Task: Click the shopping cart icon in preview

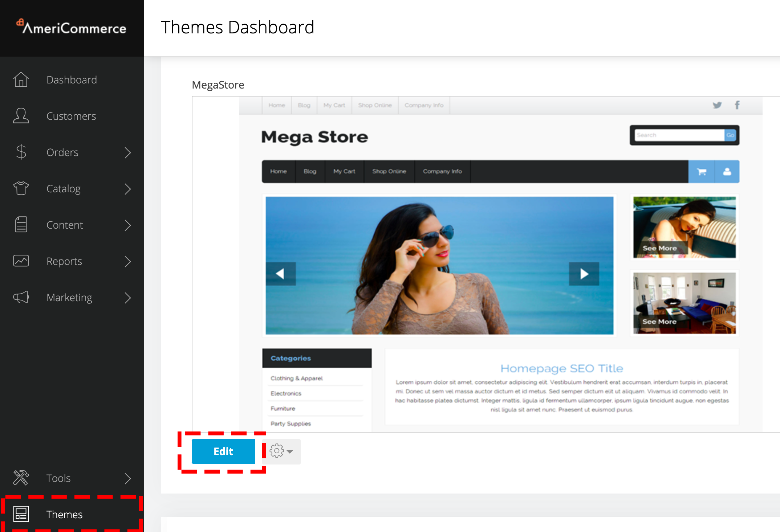Action: click(x=702, y=172)
